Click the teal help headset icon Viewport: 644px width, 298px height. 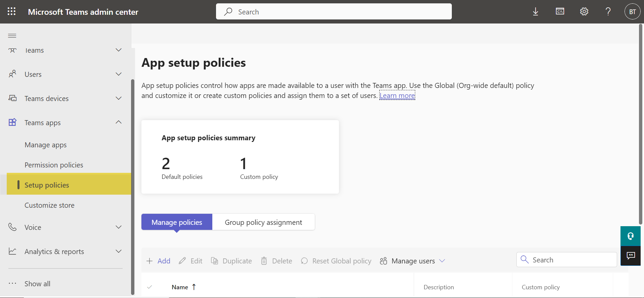(631, 236)
